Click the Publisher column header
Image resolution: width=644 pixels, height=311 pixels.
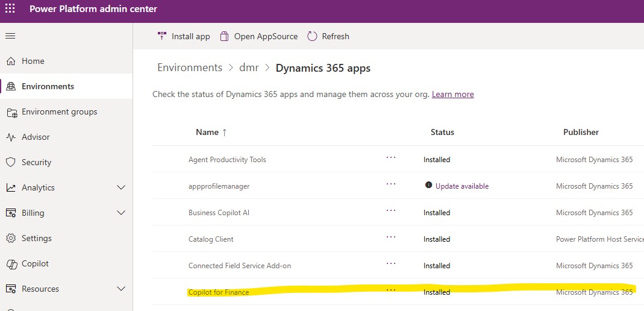pos(581,132)
